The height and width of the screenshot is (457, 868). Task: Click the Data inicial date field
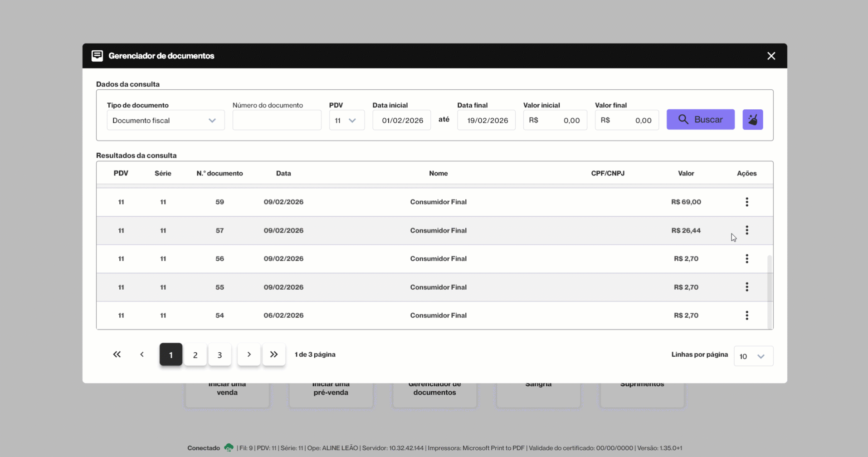pos(402,121)
